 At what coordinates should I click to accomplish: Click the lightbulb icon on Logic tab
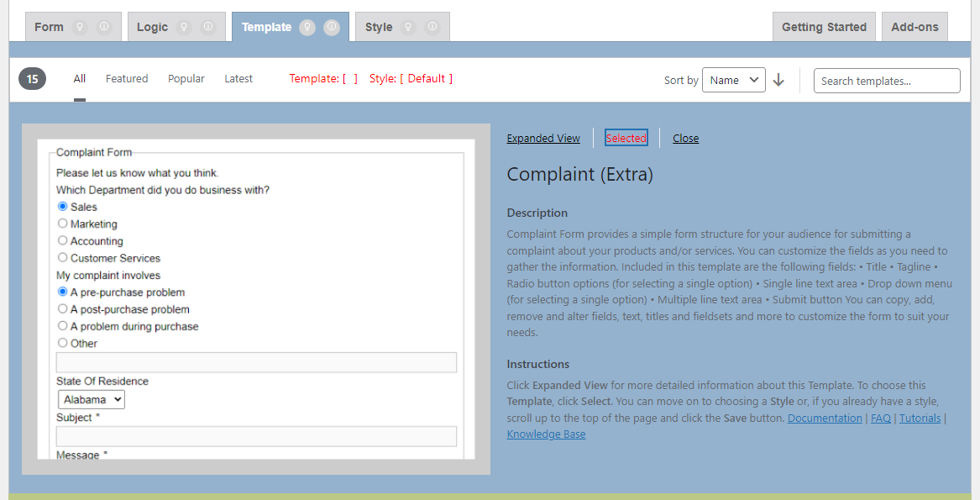(x=184, y=27)
